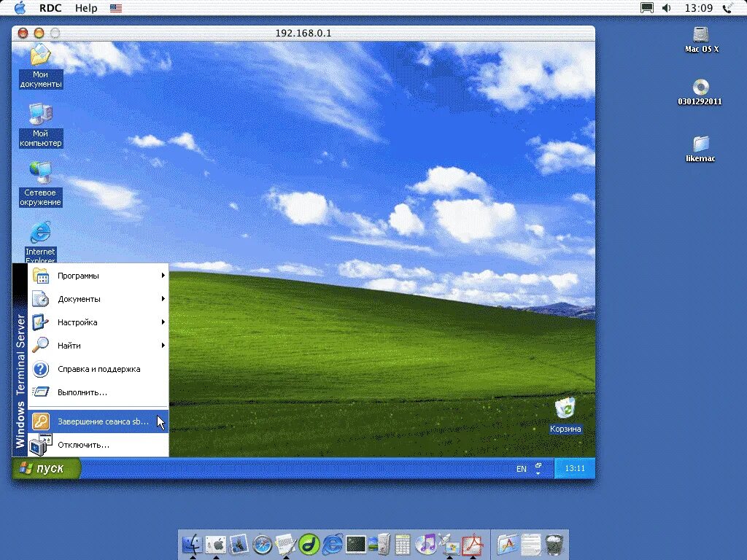Click EN language indicator in taskbar
This screenshot has height=560, width=747.
pos(522,469)
